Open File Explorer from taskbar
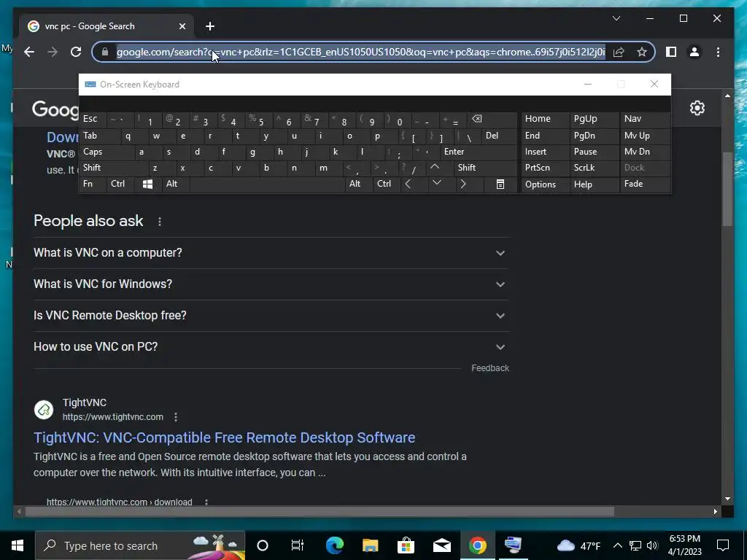Image resolution: width=747 pixels, height=560 pixels. click(x=370, y=545)
